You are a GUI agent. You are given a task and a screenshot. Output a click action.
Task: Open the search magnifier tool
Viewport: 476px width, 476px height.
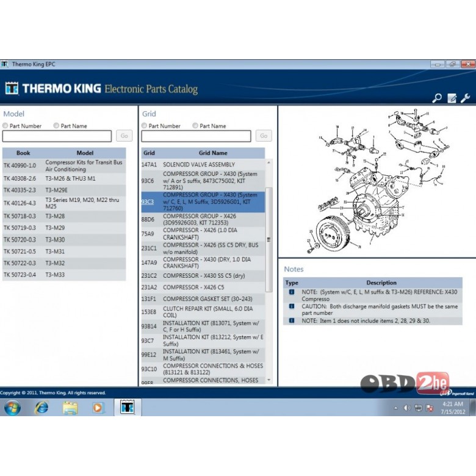[x=437, y=98]
